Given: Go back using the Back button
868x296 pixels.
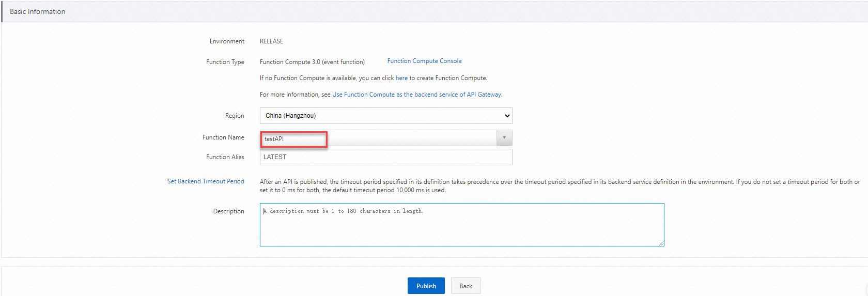Looking at the screenshot, I should (466, 286).
